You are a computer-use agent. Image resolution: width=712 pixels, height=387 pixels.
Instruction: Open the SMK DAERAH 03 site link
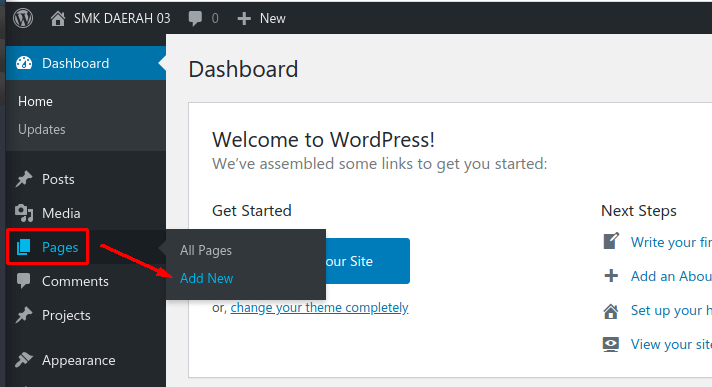(122, 19)
